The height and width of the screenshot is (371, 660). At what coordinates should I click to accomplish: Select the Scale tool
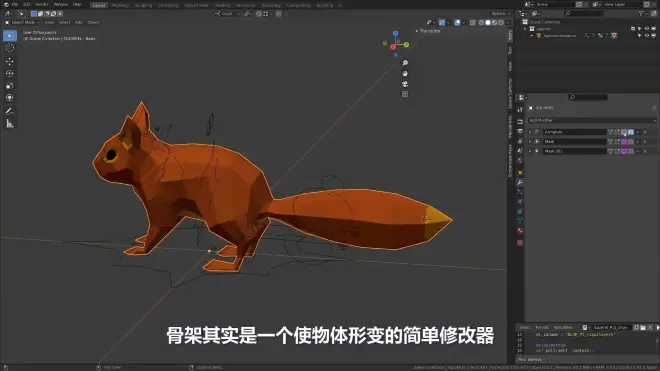(10, 86)
